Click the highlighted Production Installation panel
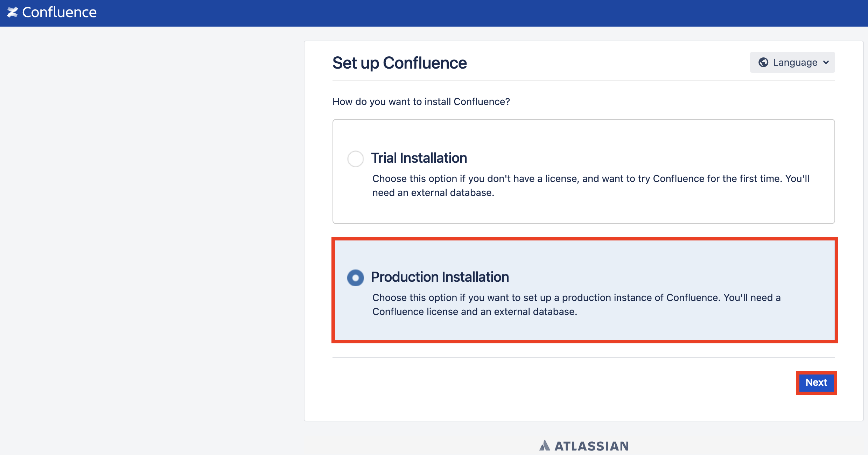 584,290
